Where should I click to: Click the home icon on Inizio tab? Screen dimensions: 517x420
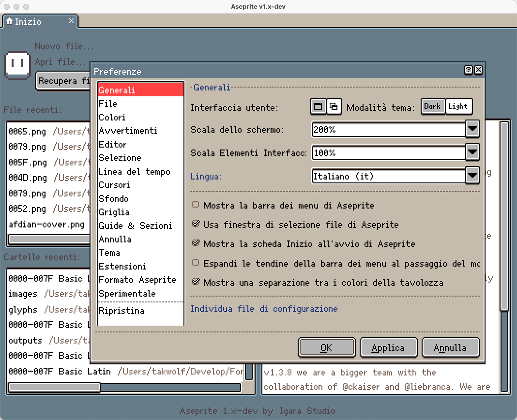click(x=9, y=21)
